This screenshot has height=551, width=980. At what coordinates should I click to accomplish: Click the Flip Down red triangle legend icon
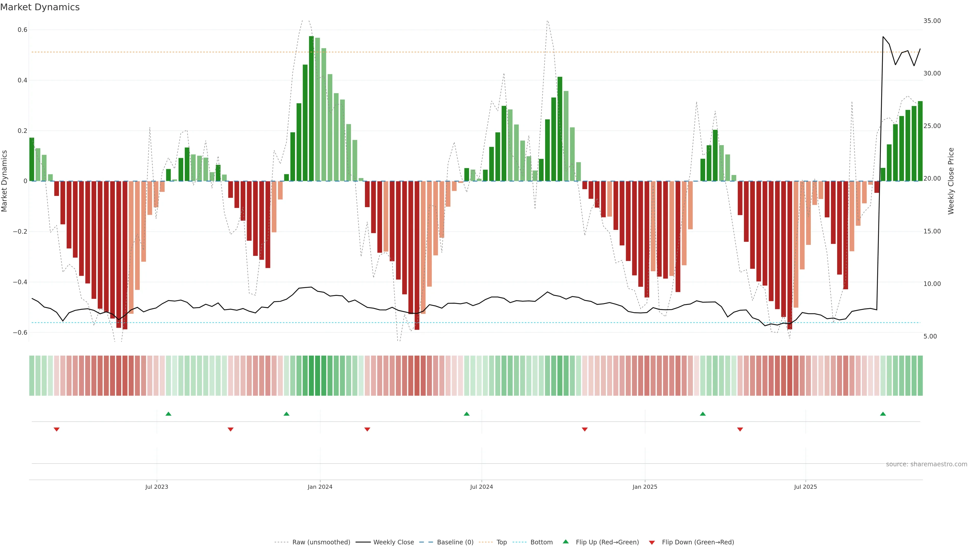coord(652,542)
